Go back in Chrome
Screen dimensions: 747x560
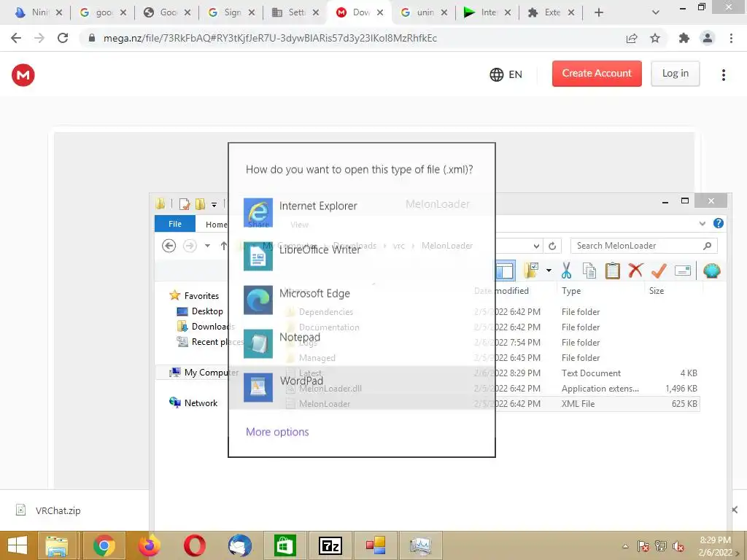click(x=16, y=38)
